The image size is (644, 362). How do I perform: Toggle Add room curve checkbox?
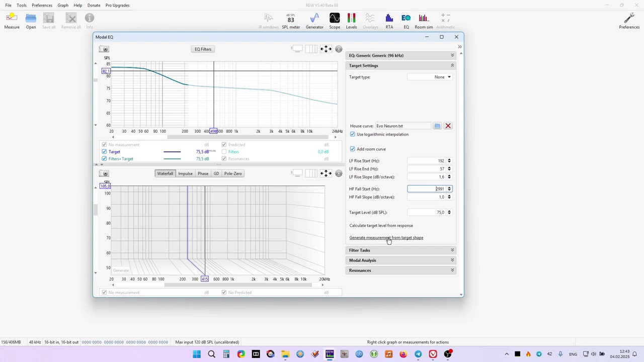click(x=352, y=149)
